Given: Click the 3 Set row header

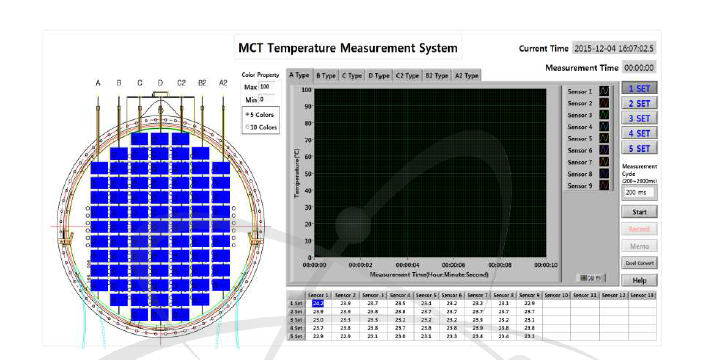Looking at the screenshot, I should [295, 320].
